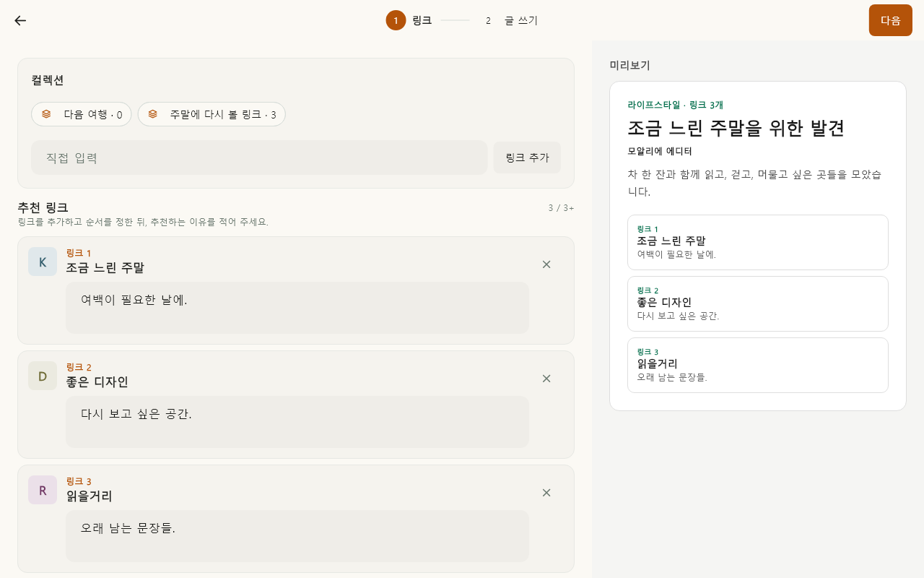
Task: Edit the note 오래 남는 문장들.
Action: [x=297, y=536]
